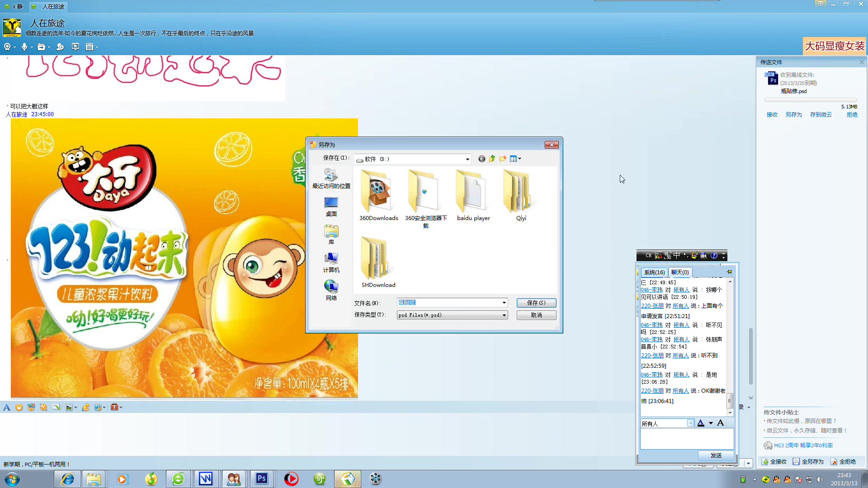Open the apps clipboard icon in header

(x=90, y=47)
